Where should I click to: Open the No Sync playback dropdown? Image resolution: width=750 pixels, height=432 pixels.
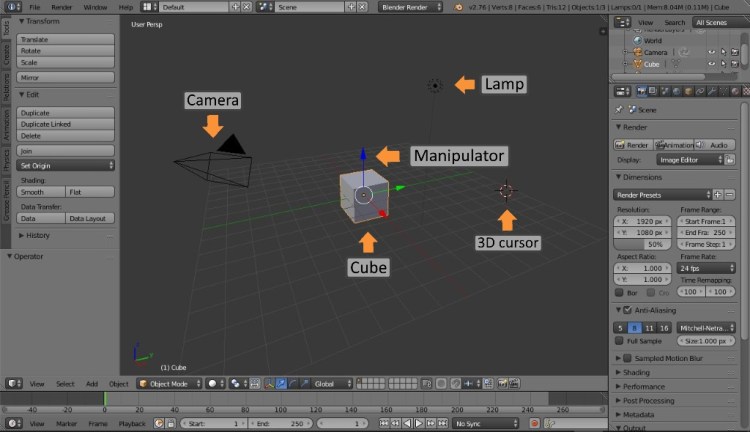(x=485, y=423)
